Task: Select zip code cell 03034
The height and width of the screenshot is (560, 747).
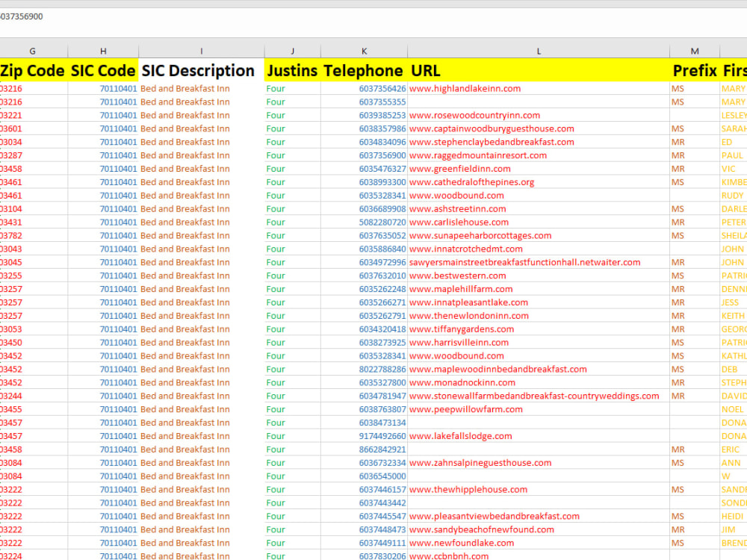Action: (34, 142)
